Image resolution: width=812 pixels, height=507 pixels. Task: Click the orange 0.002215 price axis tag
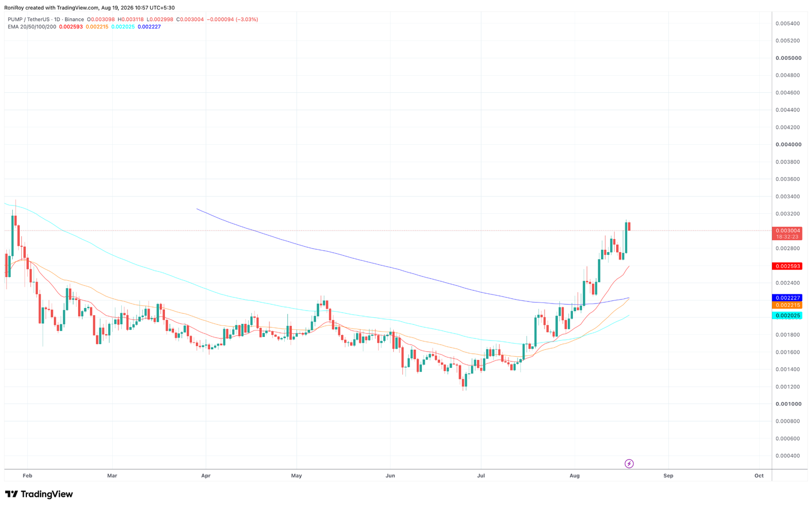tap(787, 305)
